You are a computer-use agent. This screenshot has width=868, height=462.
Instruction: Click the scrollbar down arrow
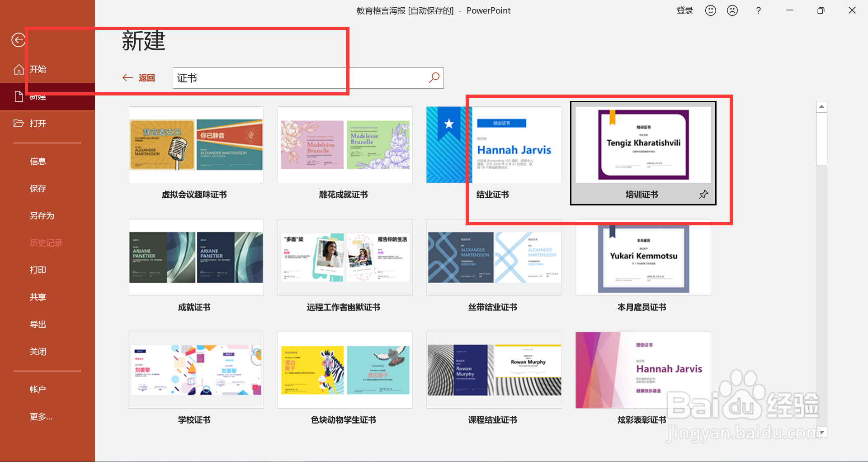coord(821,432)
